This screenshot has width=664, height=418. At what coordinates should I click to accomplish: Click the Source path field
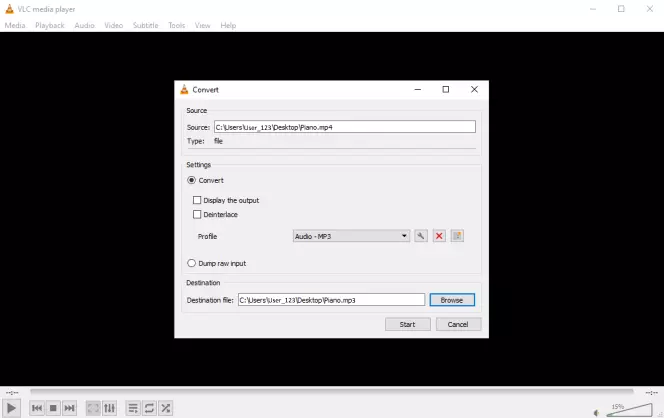coord(345,127)
